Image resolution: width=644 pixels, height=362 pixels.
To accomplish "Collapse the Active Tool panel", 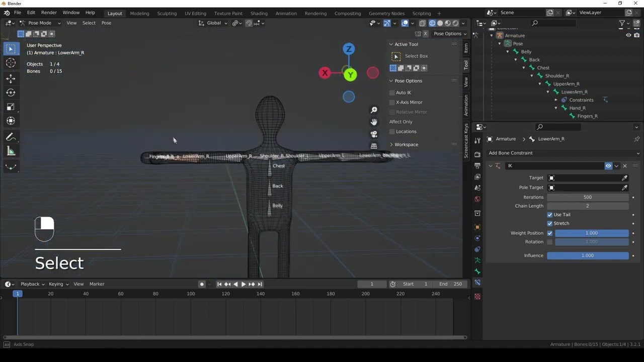I will [391, 44].
